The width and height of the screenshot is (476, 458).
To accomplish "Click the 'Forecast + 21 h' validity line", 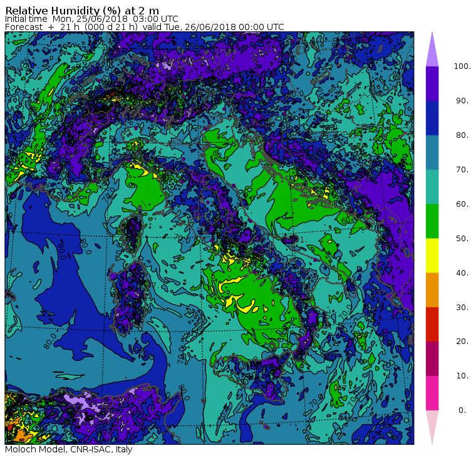I will [x=145, y=27].
